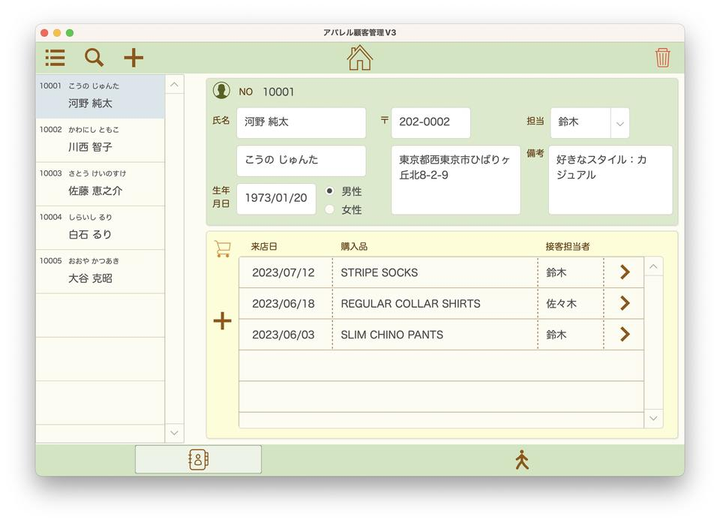The image size is (720, 523).
Task: Switch to the address book tab
Action: [x=198, y=460]
